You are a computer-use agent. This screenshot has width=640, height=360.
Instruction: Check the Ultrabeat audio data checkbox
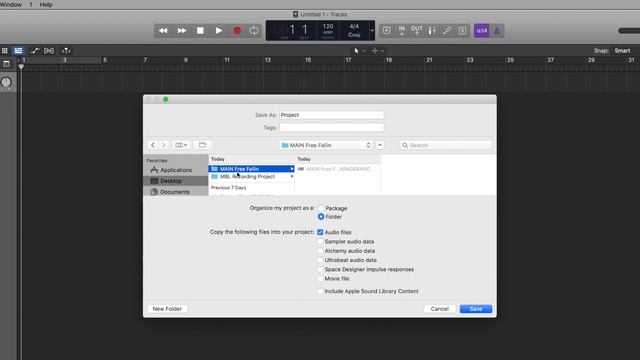320,260
